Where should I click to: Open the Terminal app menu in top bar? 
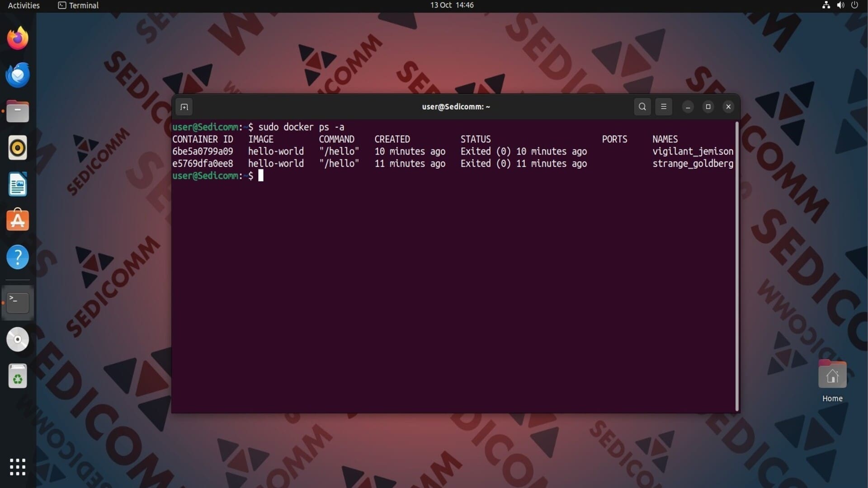click(78, 5)
